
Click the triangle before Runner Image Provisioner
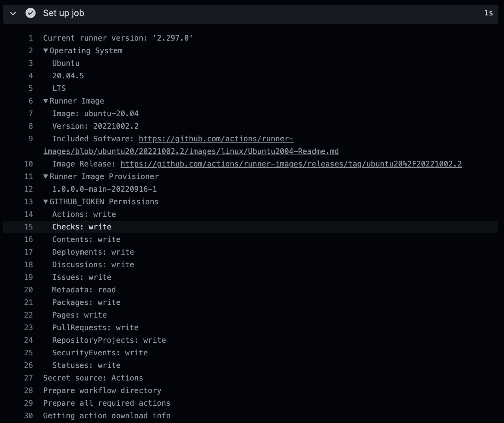46,176
